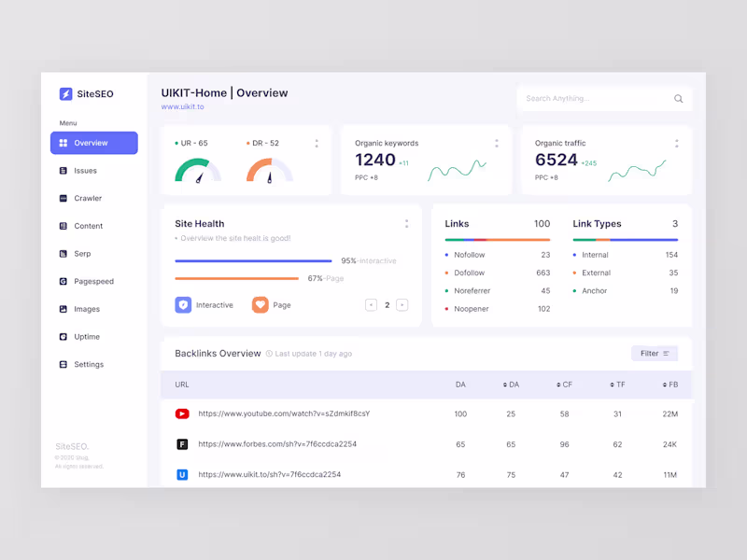Click the Forbes favicon in backlinks table
Screen dimensions: 747x560
pyautogui.click(x=182, y=444)
